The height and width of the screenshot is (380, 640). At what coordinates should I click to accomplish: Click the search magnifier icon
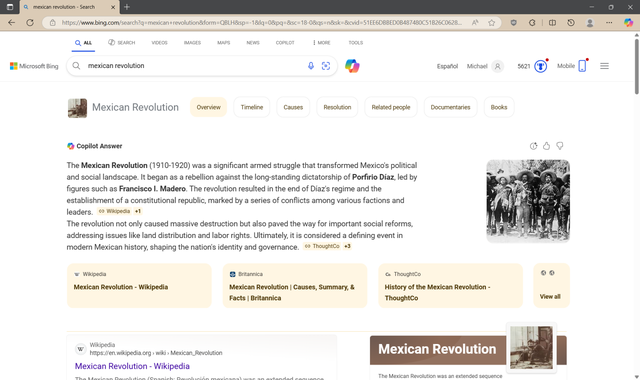(x=76, y=66)
